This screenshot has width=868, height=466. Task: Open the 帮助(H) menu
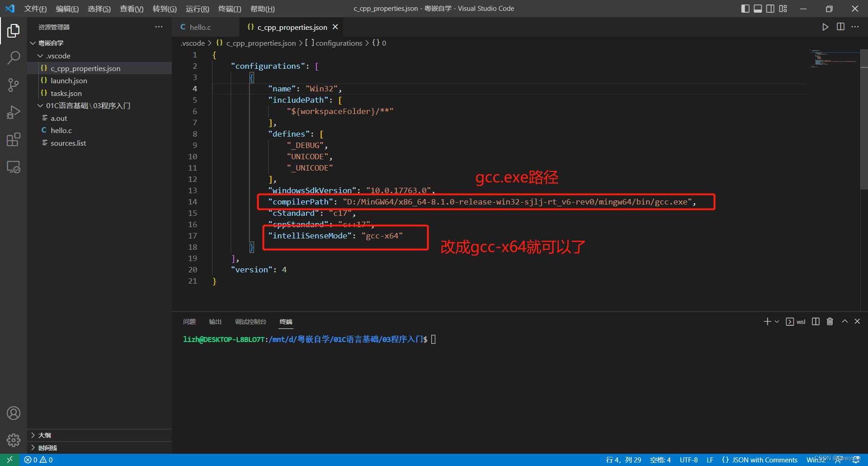tap(263, 9)
